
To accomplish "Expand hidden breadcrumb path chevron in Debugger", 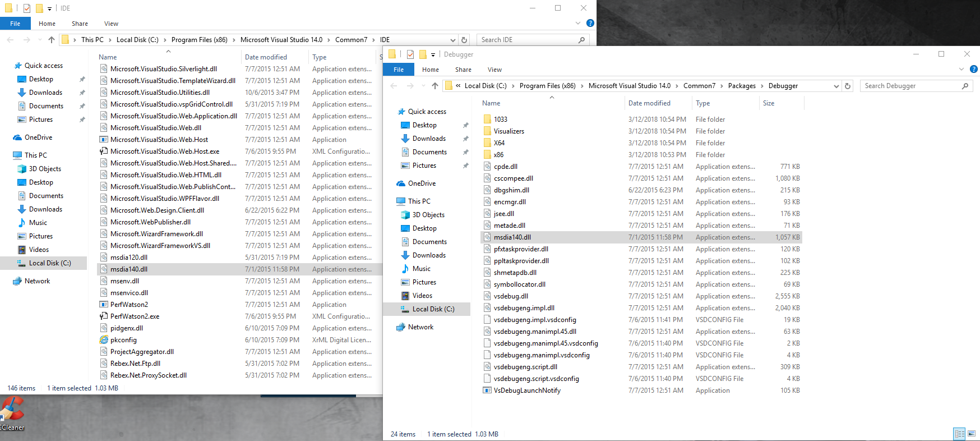I will (458, 86).
